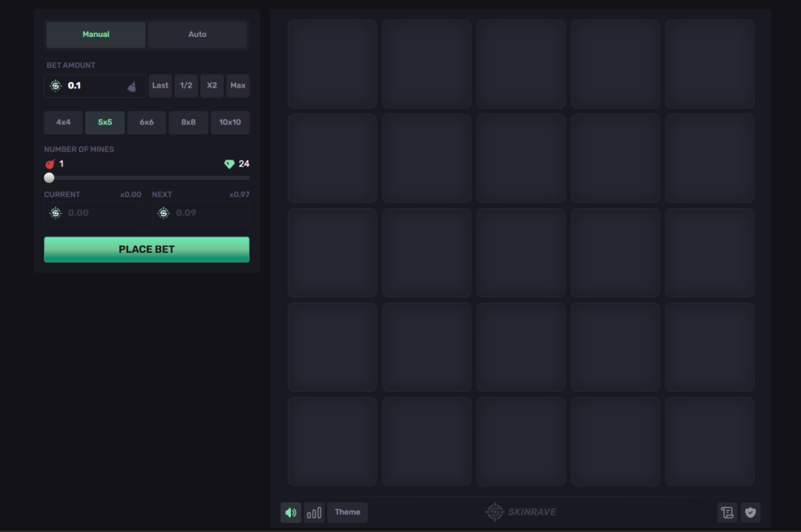Reveal the third tile in the top row
Image resolution: width=801 pixels, height=532 pixels.
coord(521,64)
